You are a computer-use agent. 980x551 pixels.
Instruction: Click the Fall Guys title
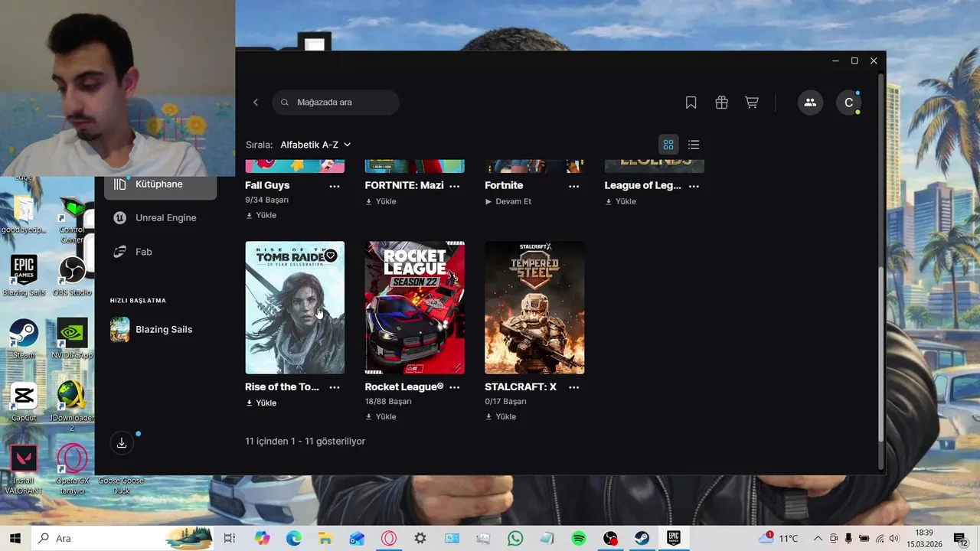[x=267, y=186]
